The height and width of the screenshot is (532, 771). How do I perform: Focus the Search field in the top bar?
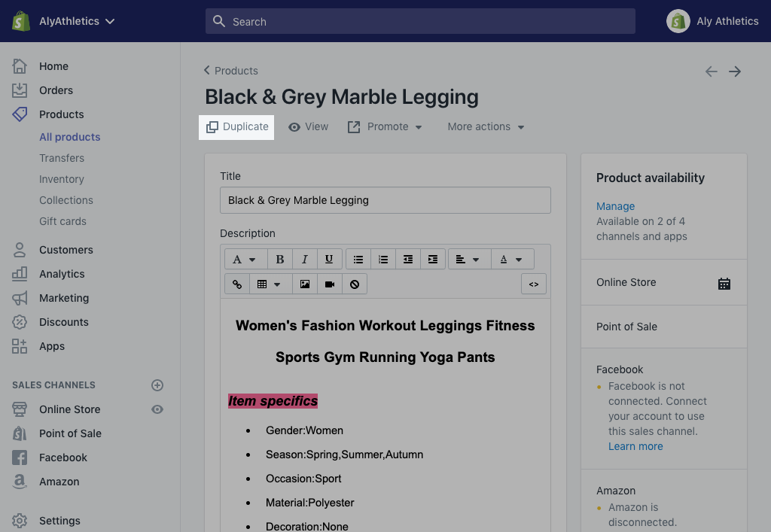coord(420,21)
